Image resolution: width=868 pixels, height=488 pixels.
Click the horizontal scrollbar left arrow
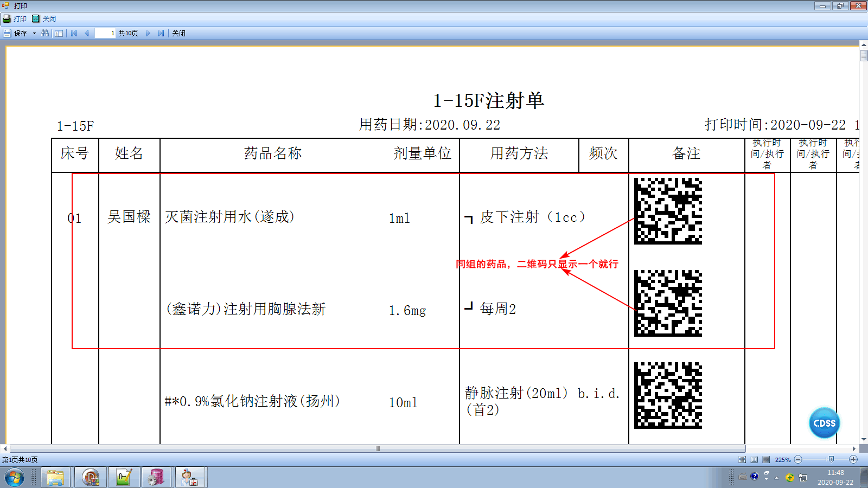click(5, 448)
